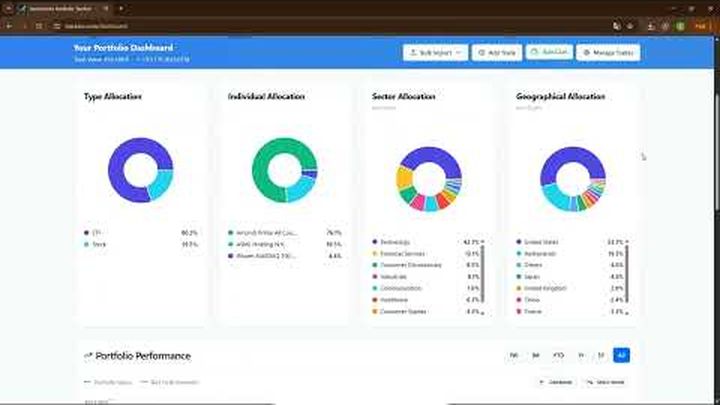
Task: Click the Portfolio Performance trend icon
Action: [87, 355]
